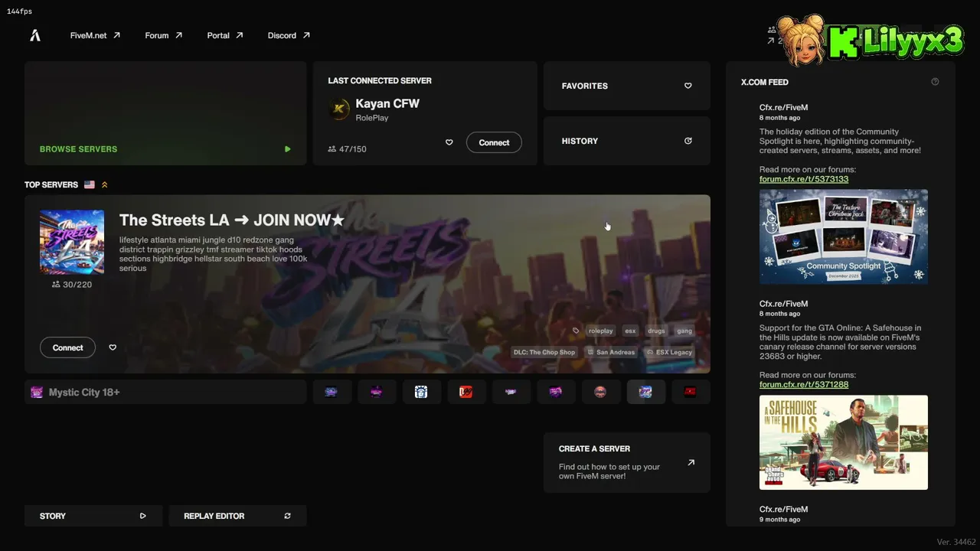Open the Portal link

[224, 35]
